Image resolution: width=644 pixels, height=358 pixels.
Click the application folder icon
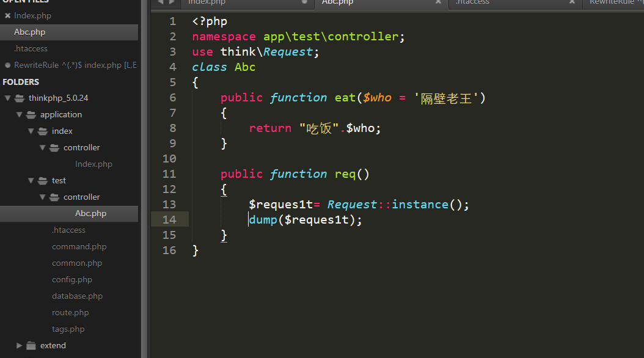[31, 115]
